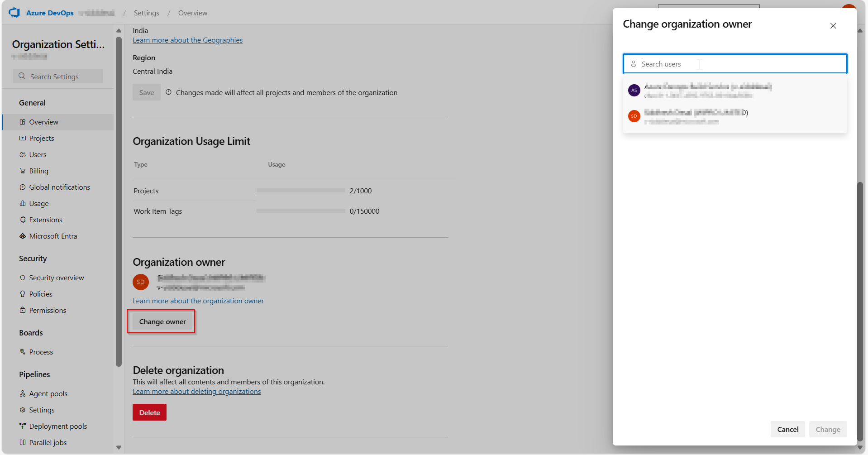Click the Change button in dialog
The width and height of the screenshot is (868, 455).
[828, 429]
